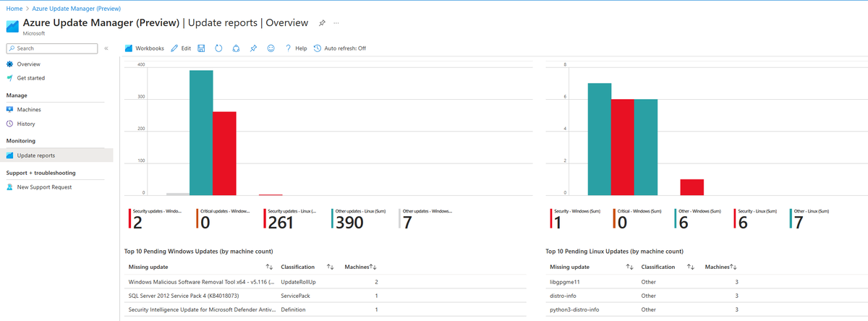868x321 pixels.
Task: Click the Top 10 Pending Windows Updates heading
Action: coord(200,251)
